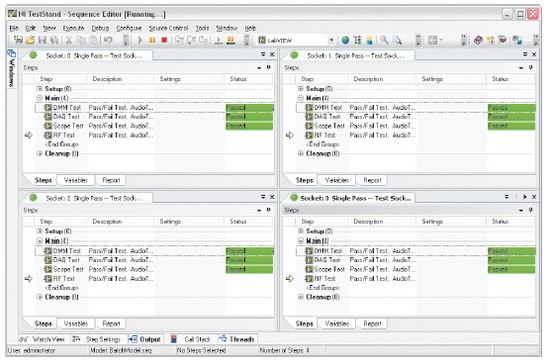The width and height of the screenshot is (550, 364).
Task: Click the Windows sidebar panel icon at left edge
Action: coord(12,53)
